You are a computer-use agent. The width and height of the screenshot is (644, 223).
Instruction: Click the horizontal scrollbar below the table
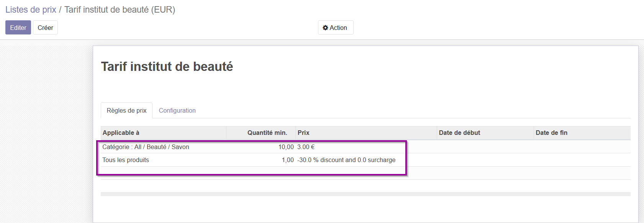click(365, 194)
